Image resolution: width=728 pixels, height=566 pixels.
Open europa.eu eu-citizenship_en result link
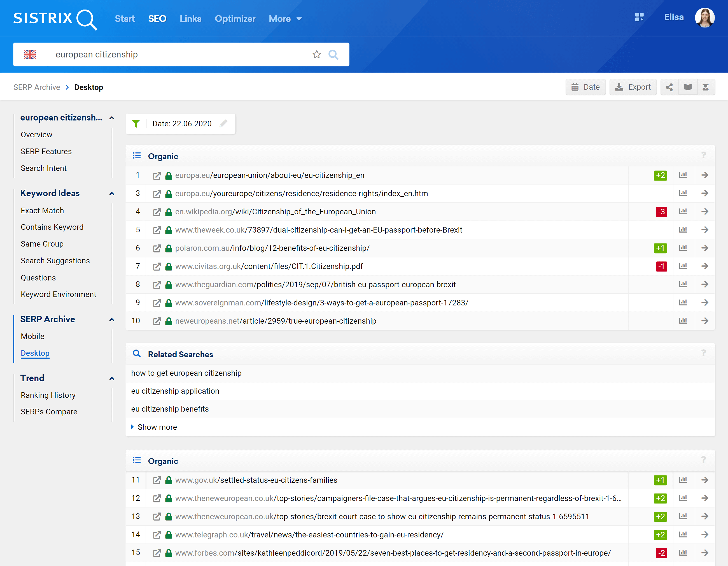click(270, 175)
